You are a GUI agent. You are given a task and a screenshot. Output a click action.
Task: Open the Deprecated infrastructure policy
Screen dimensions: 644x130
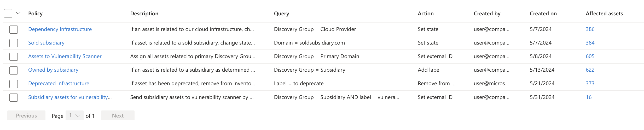pyautogui.click(x=59, y=83)
